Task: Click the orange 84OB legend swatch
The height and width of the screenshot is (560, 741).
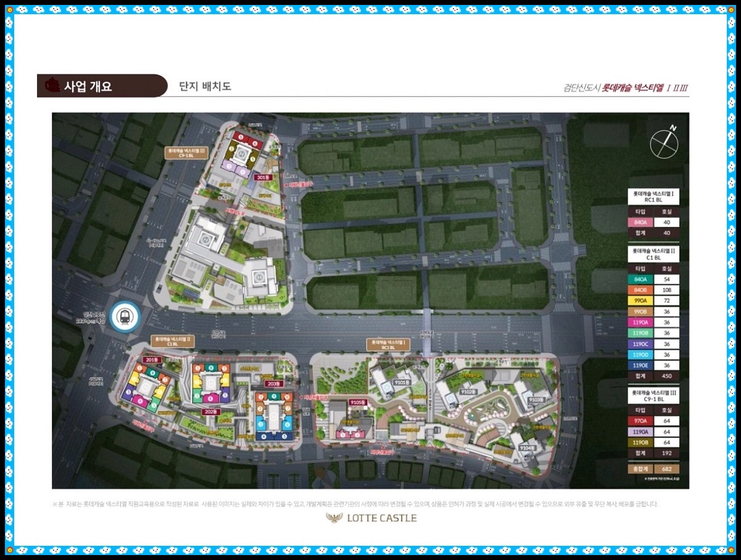Action: (641, 290)
